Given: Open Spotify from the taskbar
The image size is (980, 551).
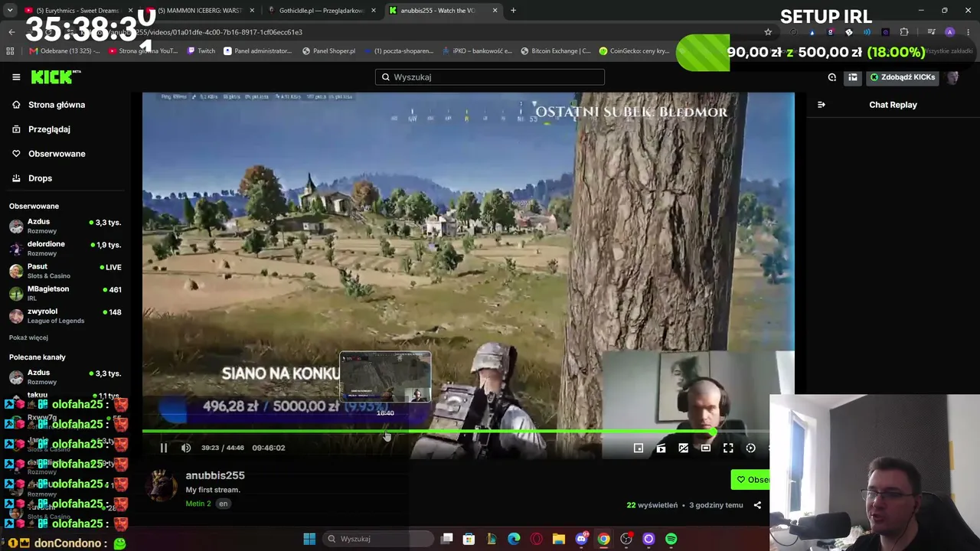Looking at the screenshot, I should pos(671,539).
